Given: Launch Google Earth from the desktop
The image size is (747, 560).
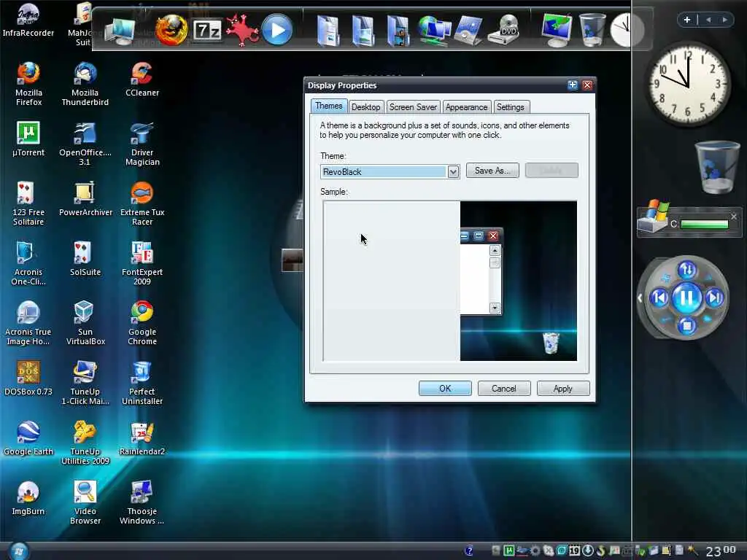Looking at the screenshot, I should tap(28, 438).
